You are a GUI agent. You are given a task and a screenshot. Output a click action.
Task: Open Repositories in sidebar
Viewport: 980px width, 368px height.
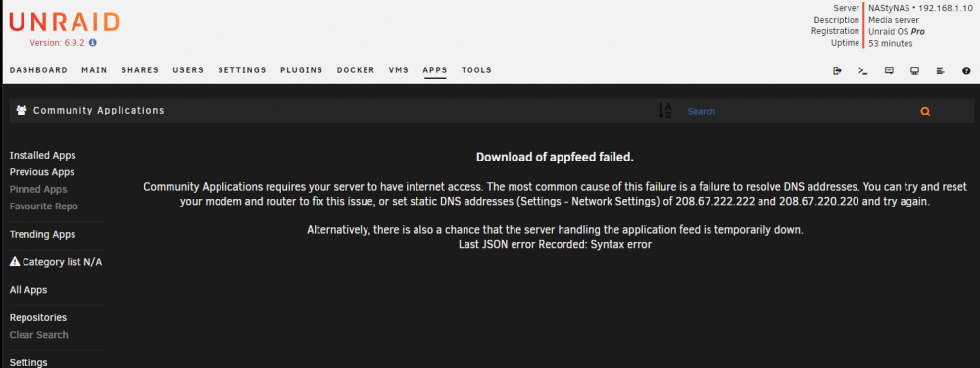tap(38, 317)
